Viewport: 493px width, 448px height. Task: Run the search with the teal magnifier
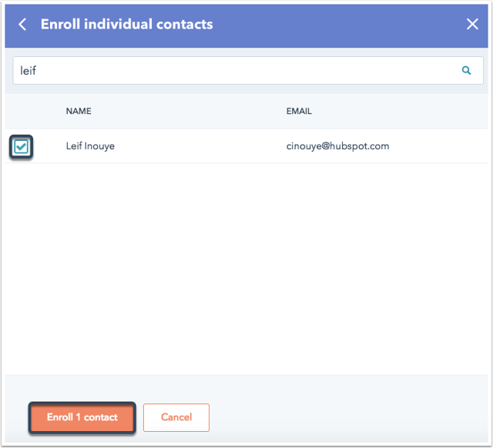point(466,70)
